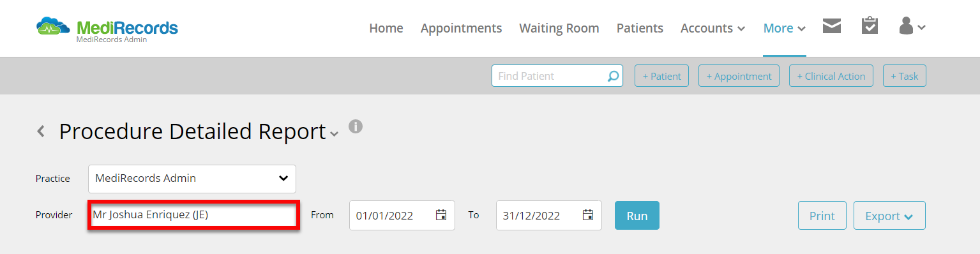
Task: Expand the report title chevron
Action: pos(334,134)
